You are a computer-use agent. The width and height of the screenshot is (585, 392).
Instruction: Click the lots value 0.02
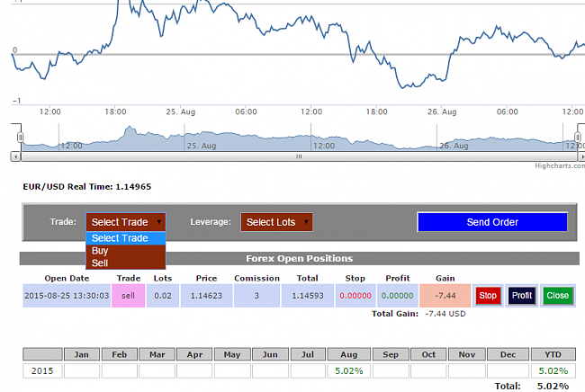163,296
